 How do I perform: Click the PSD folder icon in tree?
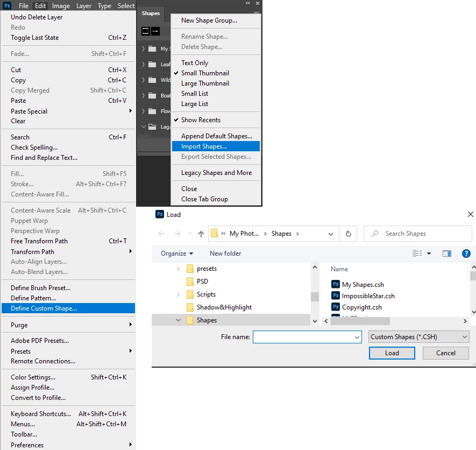pyautogui.click(x=190, y=282)
